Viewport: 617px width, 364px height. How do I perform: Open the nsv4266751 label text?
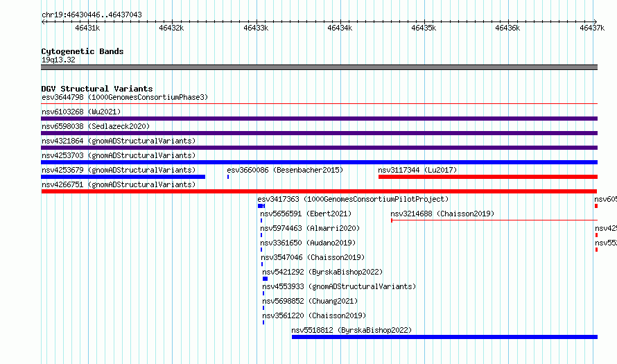[x=119, y=184]
